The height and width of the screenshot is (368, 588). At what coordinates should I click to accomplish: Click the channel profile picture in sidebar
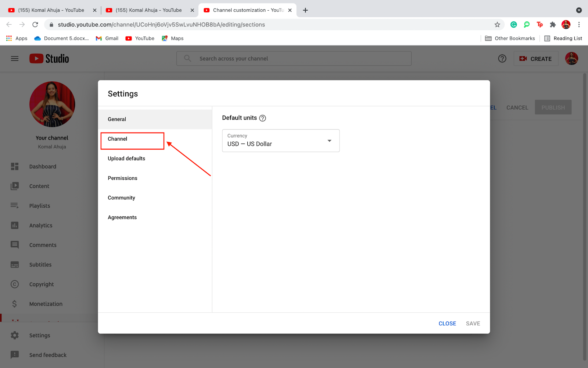point(52,104)
